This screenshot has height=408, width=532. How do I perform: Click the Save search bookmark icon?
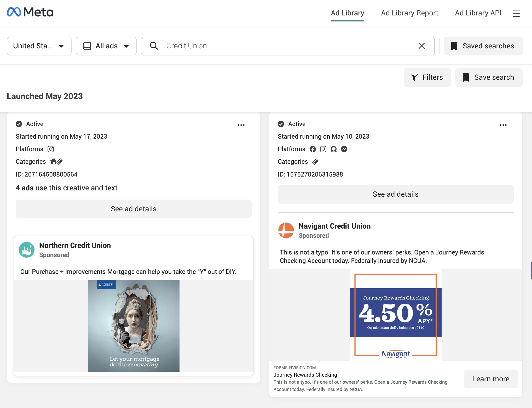(x=466, y=77)
